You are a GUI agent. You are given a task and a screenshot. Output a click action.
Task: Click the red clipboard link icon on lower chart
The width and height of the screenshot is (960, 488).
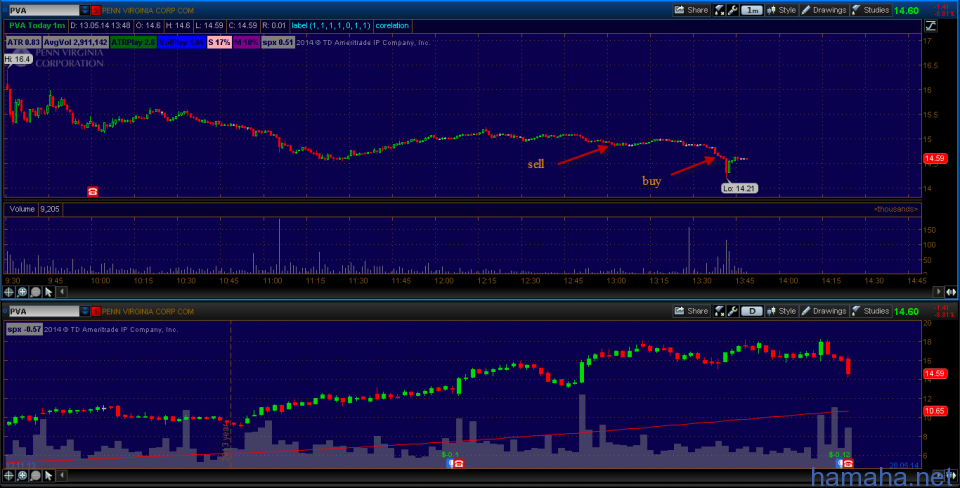pos(96,312)
